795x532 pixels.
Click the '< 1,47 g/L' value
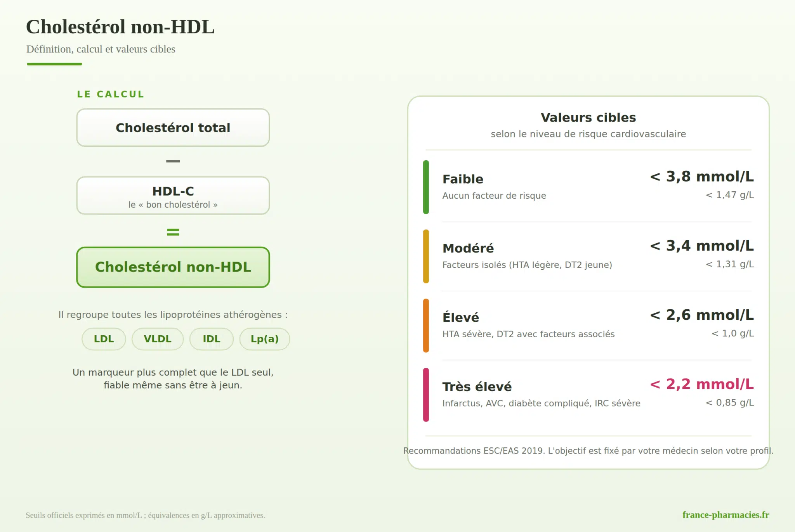[730, 195]
